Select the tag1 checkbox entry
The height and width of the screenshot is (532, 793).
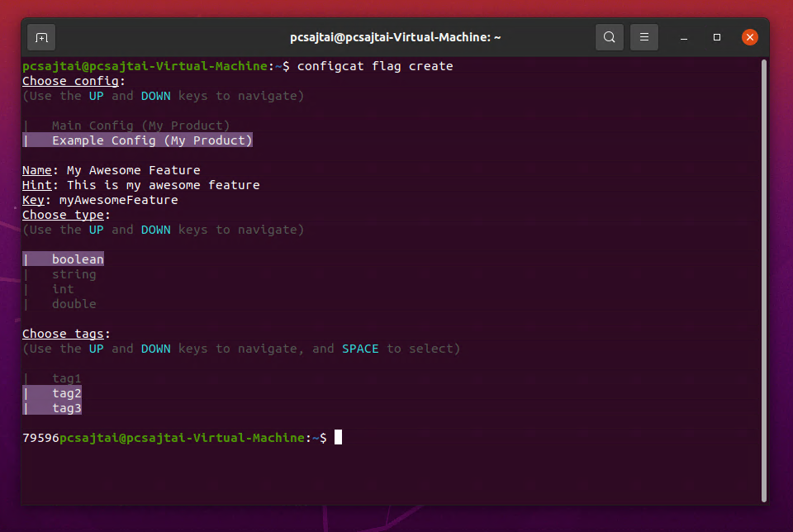pyautogui.click(x=66, y=378)
